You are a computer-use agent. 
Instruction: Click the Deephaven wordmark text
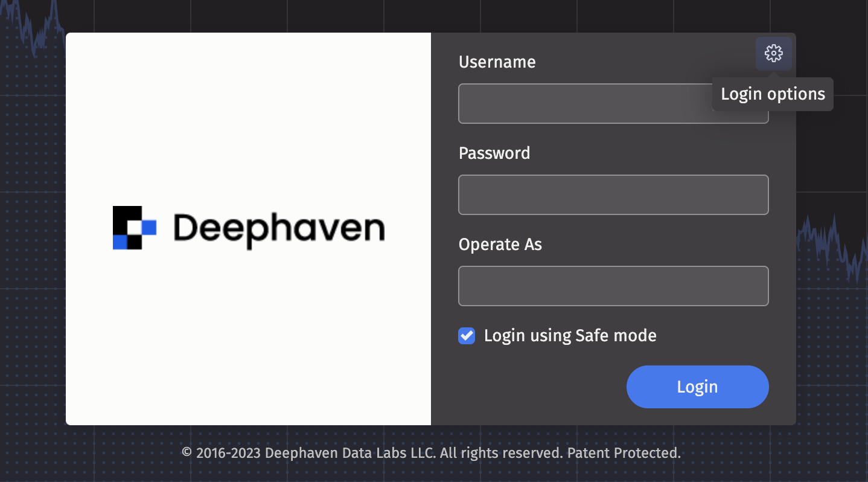pyautogui.click(x=279, y=229)
